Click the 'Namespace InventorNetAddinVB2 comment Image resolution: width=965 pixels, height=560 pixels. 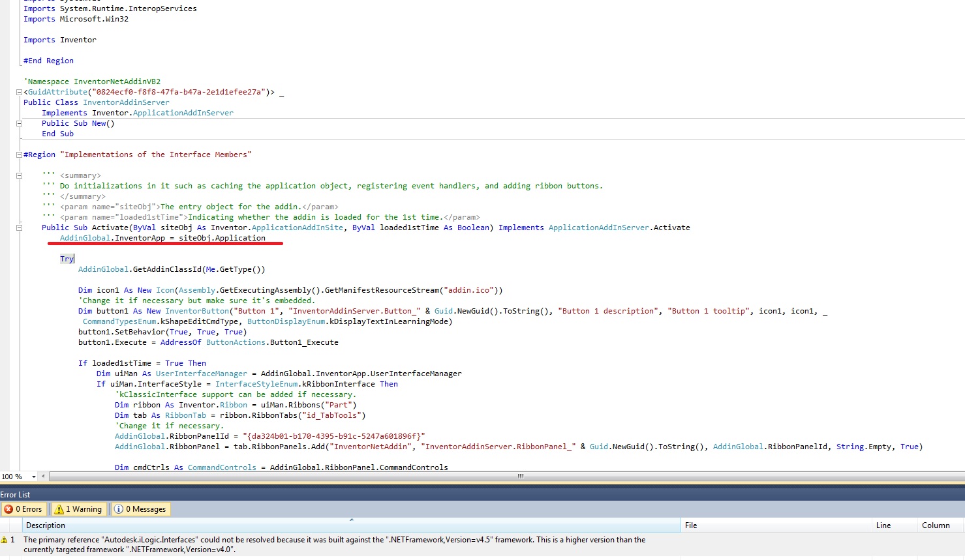pyautogui.click(x=92, y=81)
